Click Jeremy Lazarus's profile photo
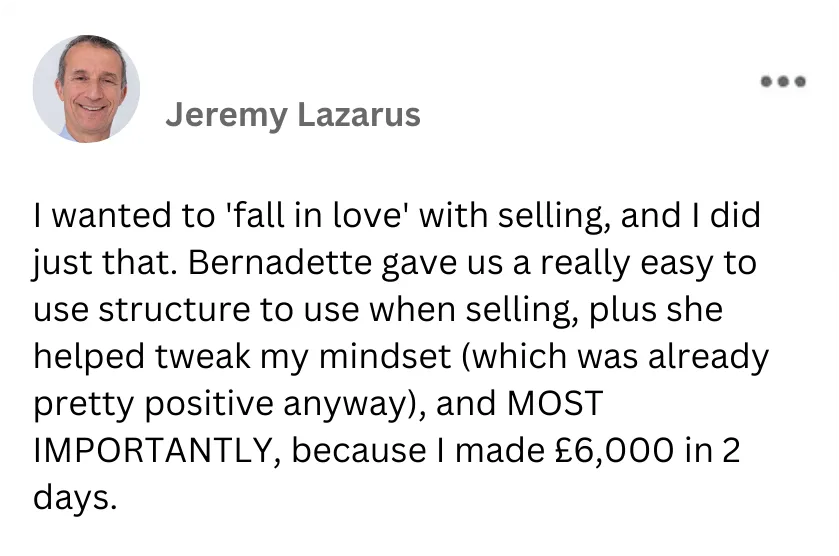839x556 pixels. click(86, 88)
